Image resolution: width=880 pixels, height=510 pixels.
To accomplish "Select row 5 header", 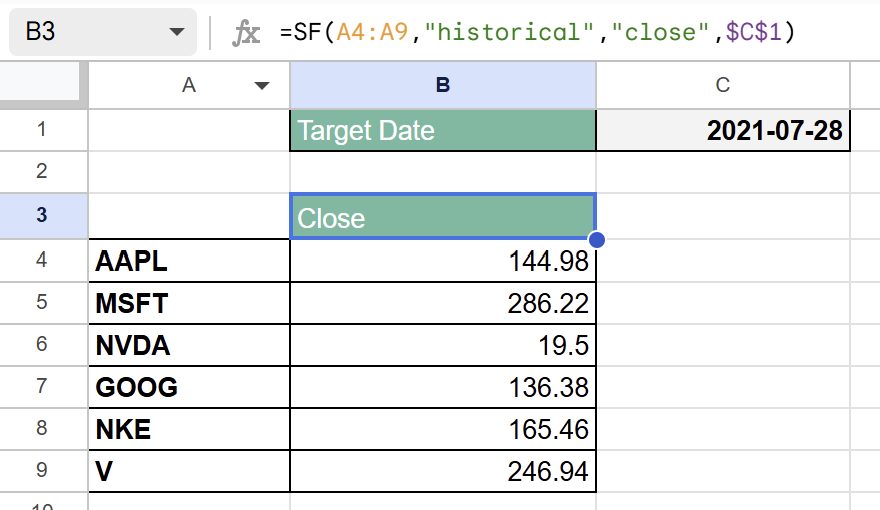I will pos(44,302).
